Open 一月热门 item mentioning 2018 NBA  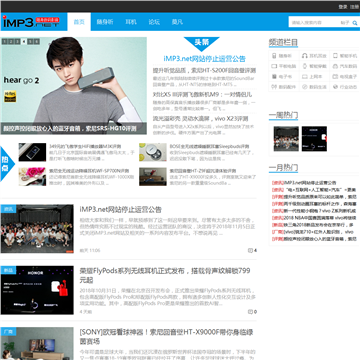click(x=314, y=218)
